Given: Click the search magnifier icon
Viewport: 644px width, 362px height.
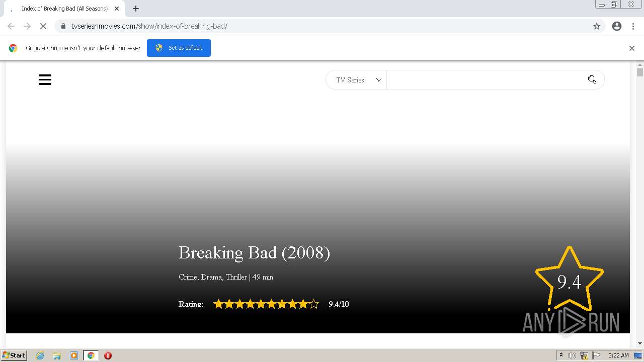Looking at the screenshot, I should [x=592, y=79].
